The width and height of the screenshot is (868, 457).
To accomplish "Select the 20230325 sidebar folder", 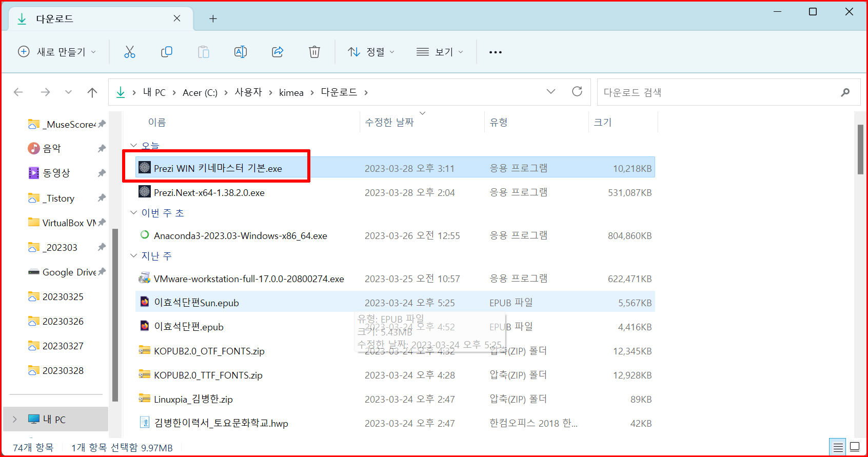I will pyautogui.click(x=56, y=296).
